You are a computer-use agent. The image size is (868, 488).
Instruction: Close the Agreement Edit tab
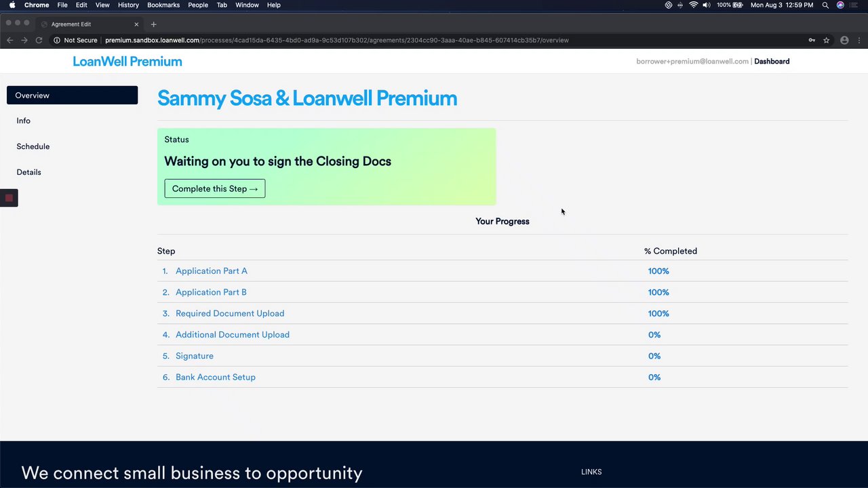[x=136, y=24]
